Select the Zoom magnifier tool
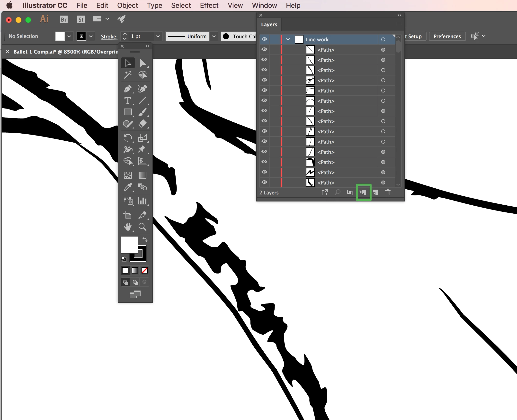Viewport: 517px width, 420px height. (x=142, y=227)
